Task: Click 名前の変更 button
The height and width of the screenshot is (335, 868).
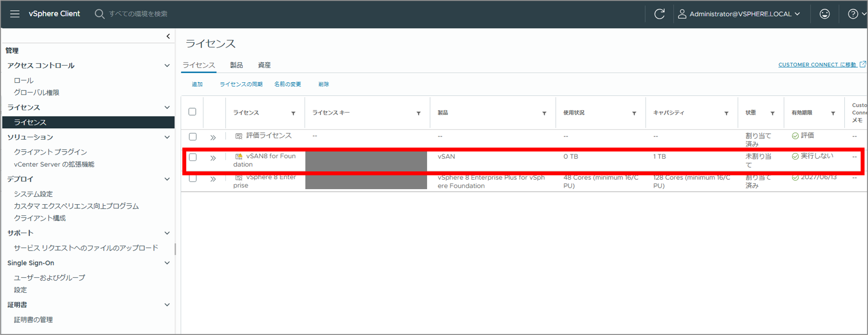Action: point(288,84)
